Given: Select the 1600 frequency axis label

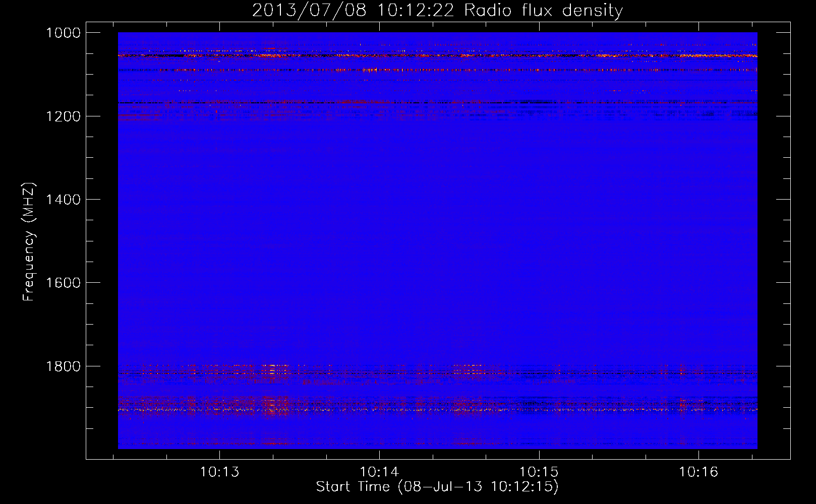Looking at the screenshot, I should click(x=63, y=283).
